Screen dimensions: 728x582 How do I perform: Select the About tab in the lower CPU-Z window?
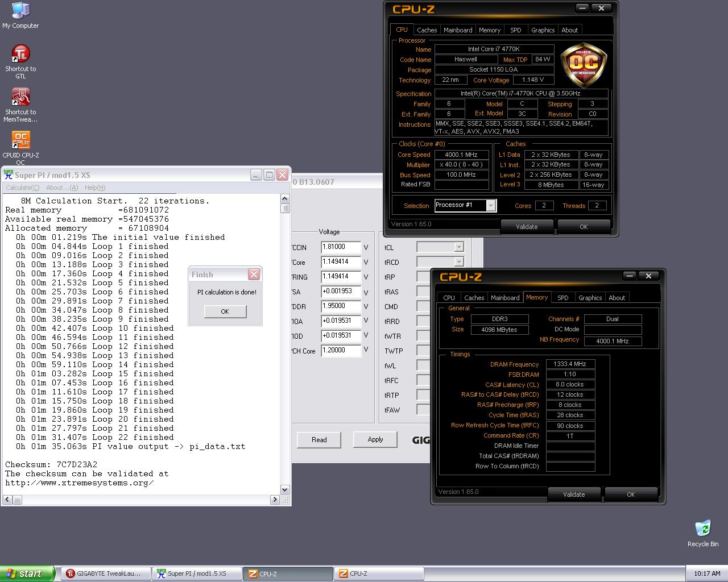point(617,298)
